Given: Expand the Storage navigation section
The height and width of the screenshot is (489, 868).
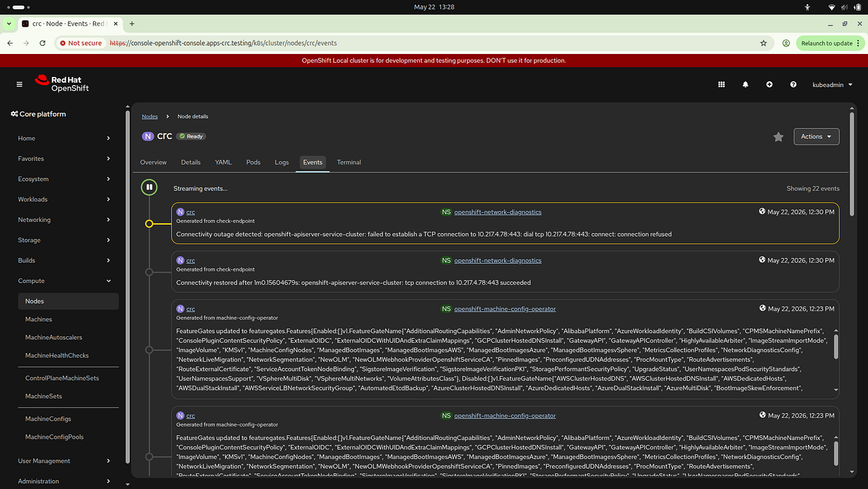Looking at the screenshot, I should pyautogui.click(x=64, y=240).
